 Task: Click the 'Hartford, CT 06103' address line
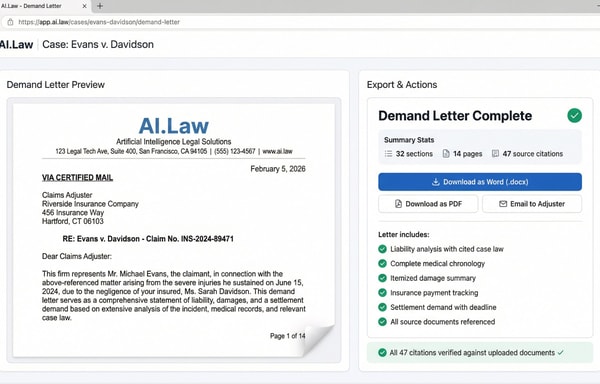pyautogui.click(x=73, y=221)
